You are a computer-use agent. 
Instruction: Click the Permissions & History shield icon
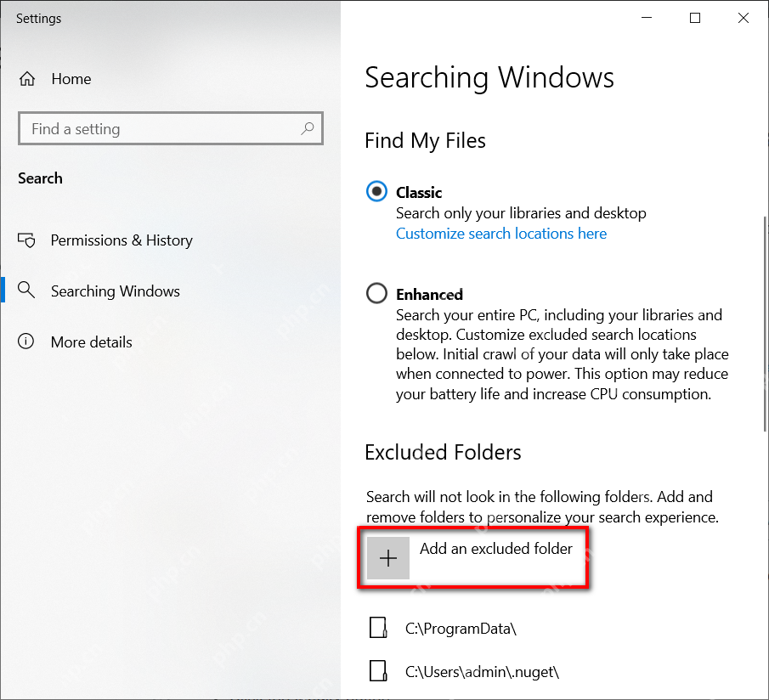click(x=26, y=240)
